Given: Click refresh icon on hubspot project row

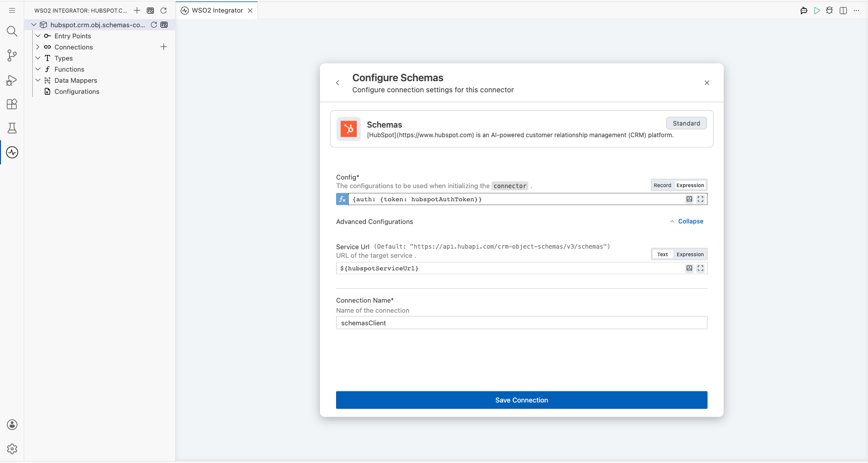Looking at the screenshot, I should click(x=154, y=25).
